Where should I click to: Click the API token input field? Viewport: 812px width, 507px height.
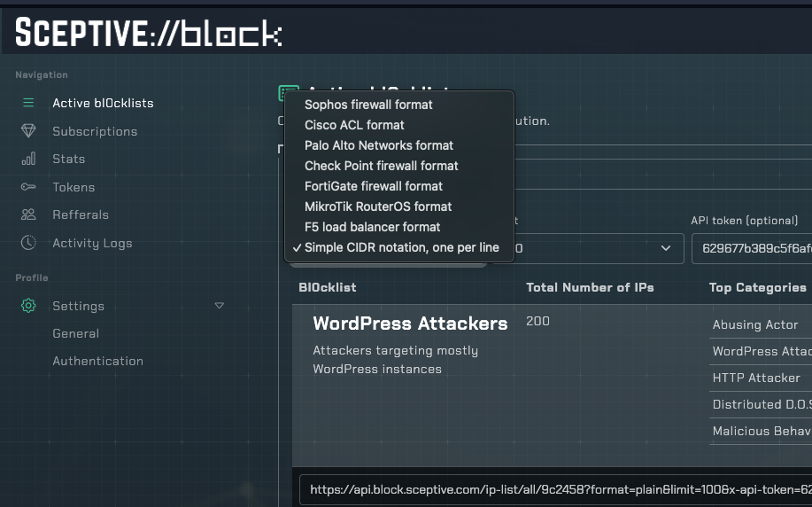pyautogui.click(x=751, y=249)
